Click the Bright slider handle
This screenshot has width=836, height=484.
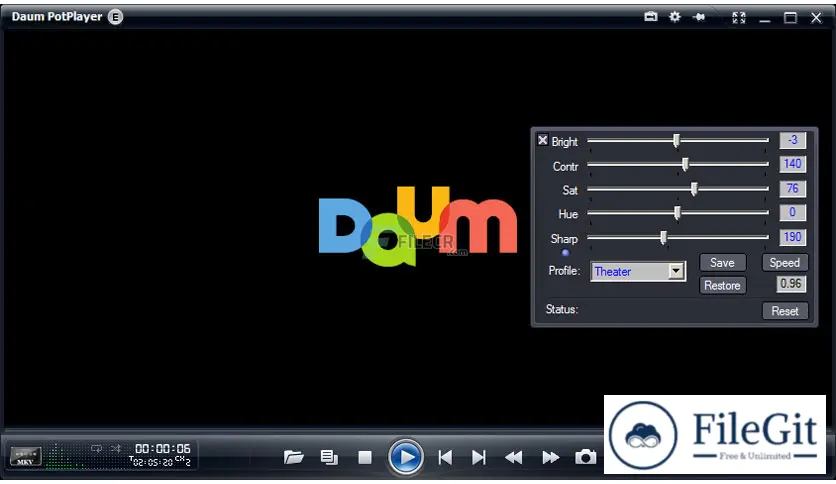(676, 141)
